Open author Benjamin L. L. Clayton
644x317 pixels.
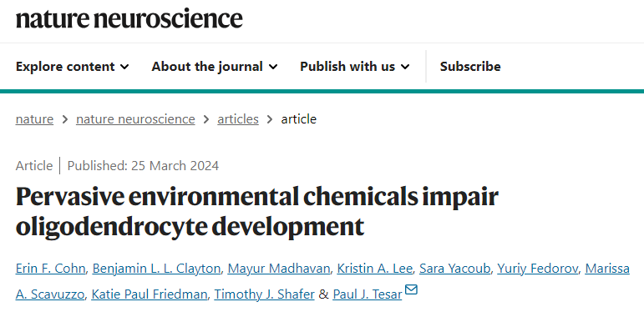coord(156,269)
